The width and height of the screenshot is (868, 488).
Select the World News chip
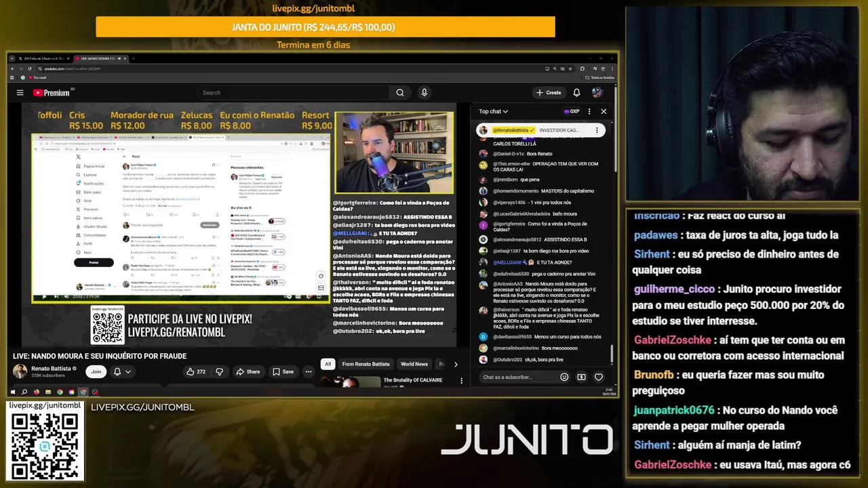[x=414, y=364]
